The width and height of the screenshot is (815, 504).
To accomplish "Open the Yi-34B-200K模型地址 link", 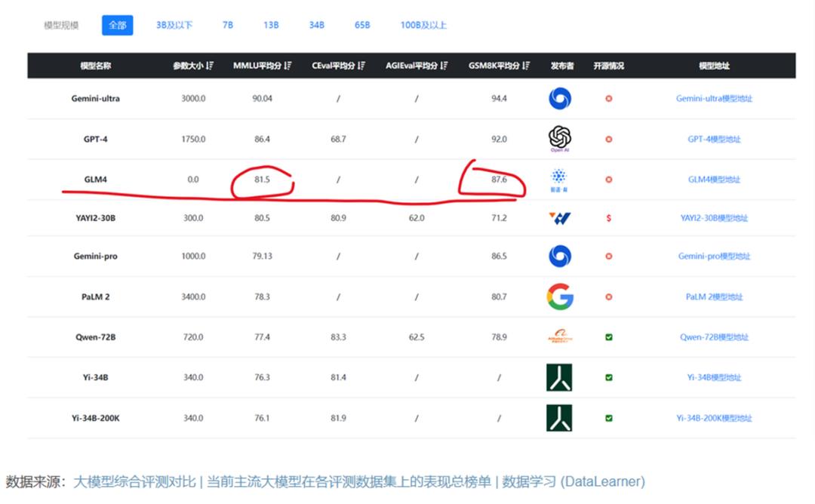I will 714,418.
